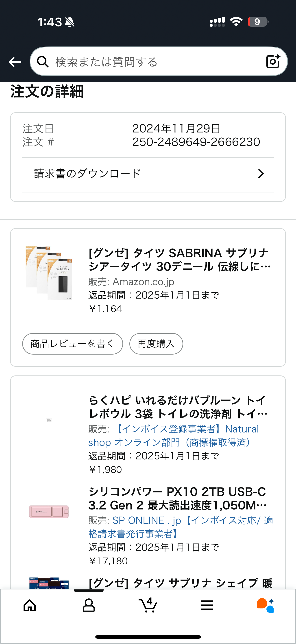Open SP ONLINE . jp seller link
Viewport: 296px width, 644px height.
(x=181, y=527)
